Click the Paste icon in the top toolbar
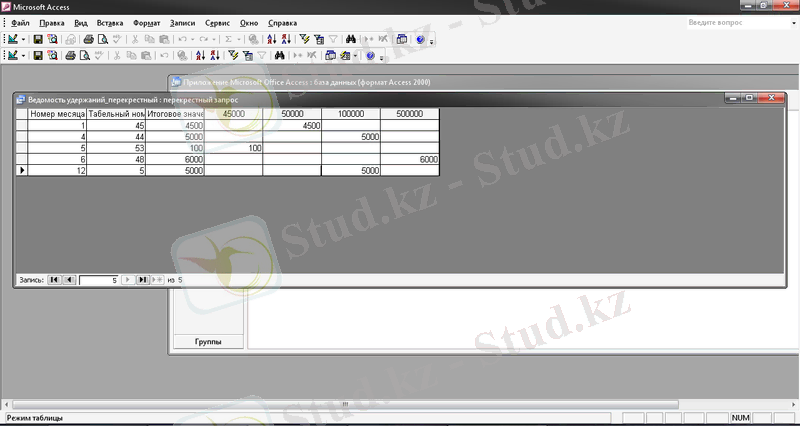This screenshot has width=800, height=426. [164, 39]
